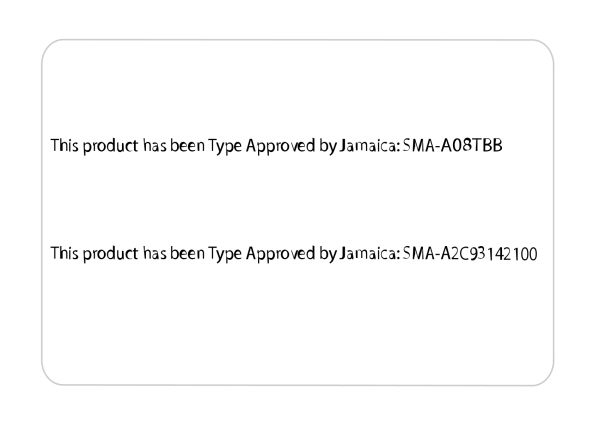600x440 pixels.
Task: Click the word been in second line
Action: click(187, 254)
